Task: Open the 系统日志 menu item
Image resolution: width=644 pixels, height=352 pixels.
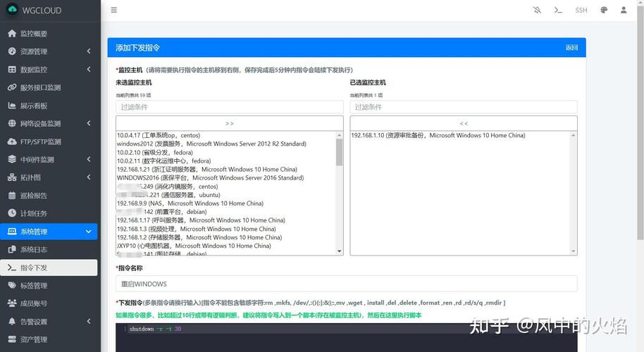Action: [x=49, y=249]
